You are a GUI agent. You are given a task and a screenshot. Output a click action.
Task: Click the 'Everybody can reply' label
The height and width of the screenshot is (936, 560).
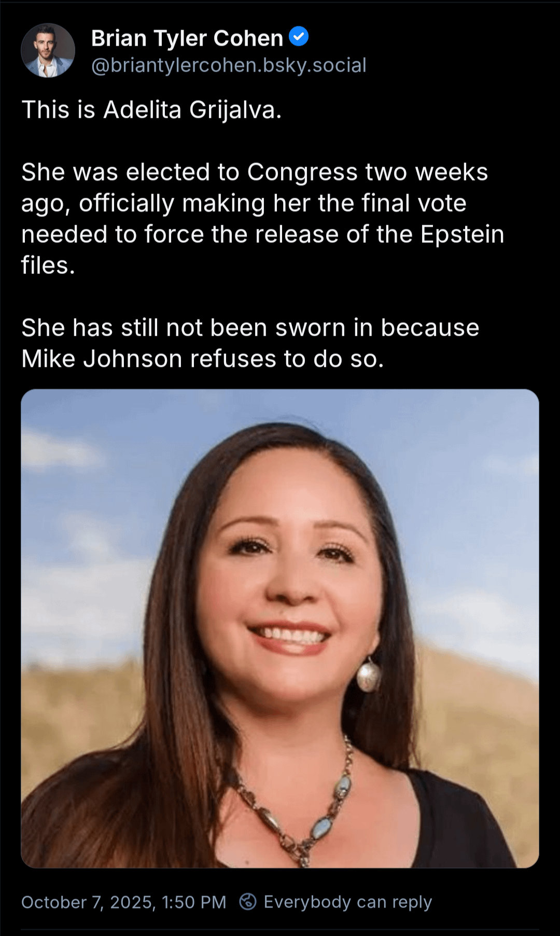click(x=348, y=902)
